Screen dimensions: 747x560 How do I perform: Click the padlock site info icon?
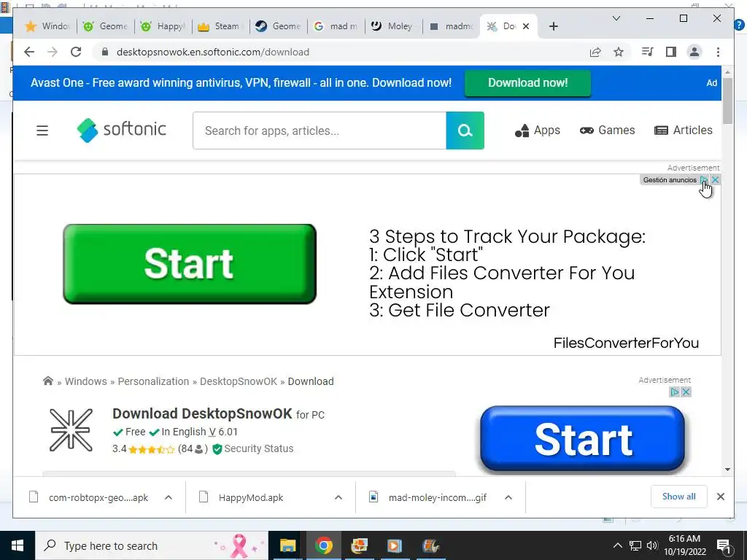click(x=105, y=52)
